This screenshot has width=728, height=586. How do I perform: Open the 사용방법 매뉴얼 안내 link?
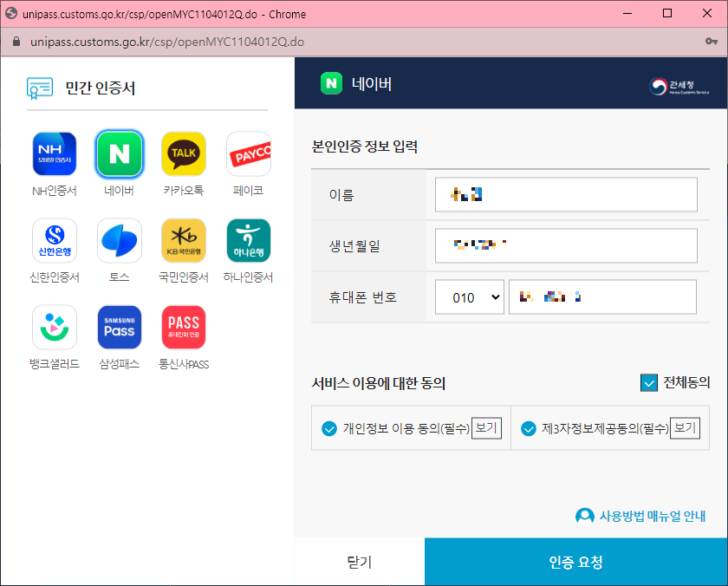[x=653, y=516]
